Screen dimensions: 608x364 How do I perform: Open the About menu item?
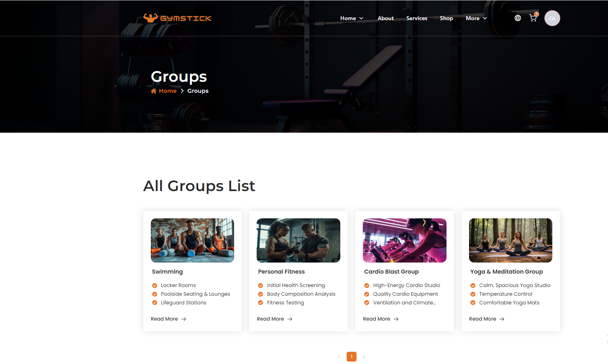pyautogui.click(x=385, y=18)
